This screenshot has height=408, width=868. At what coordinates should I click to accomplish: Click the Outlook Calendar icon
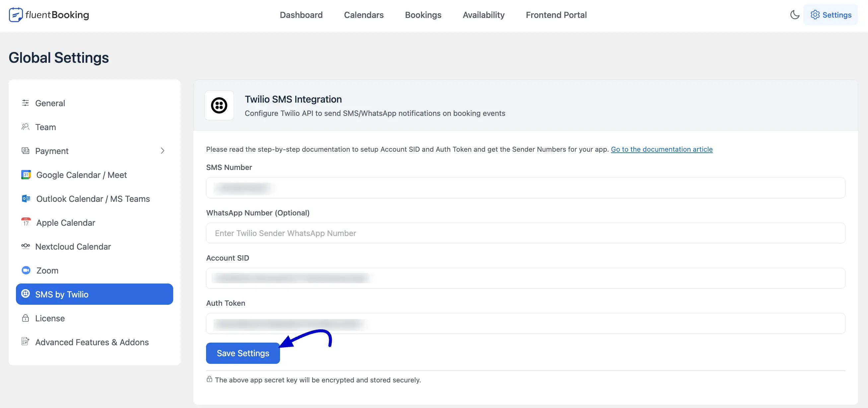coord(26,199)
